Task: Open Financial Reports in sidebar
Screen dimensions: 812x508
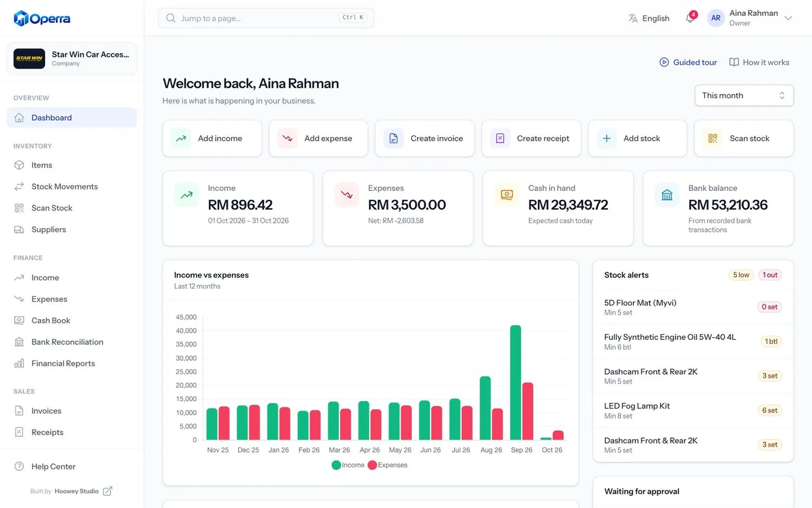Action: pyautogui.click(x=72, y=364)
